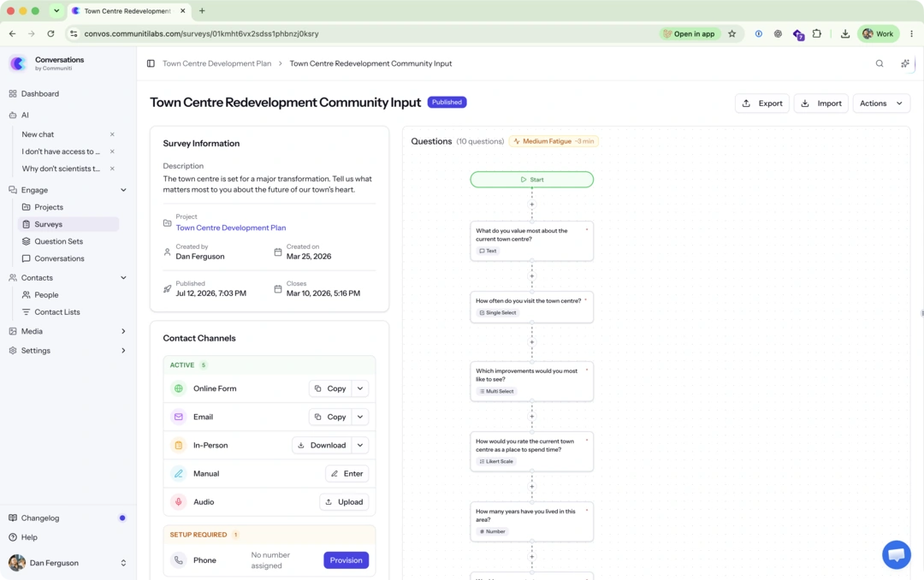
Task: Click the Import button
Action: click(x=820, y=104)
